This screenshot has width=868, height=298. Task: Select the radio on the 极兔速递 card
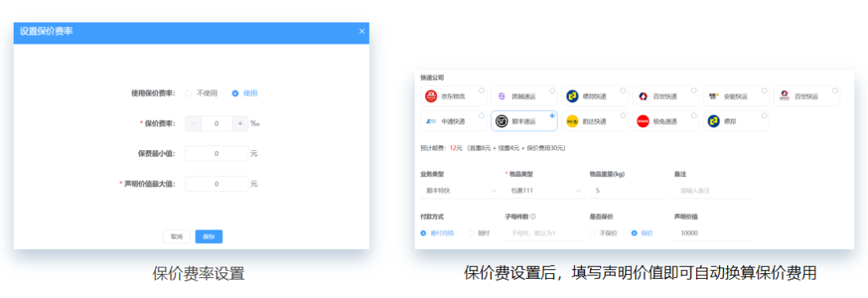pyautogui.click(x=694, y=116)
